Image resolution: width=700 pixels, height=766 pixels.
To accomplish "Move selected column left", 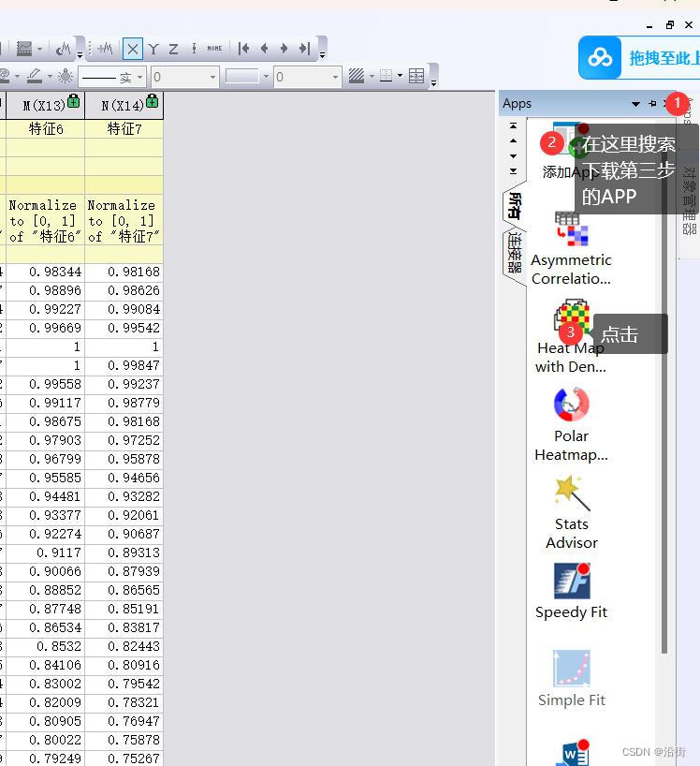I will coord(264,49).
